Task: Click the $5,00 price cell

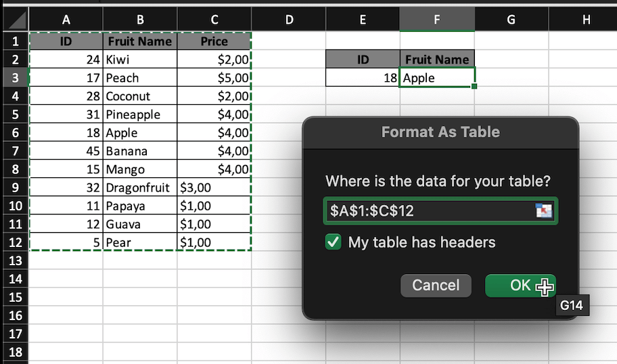Action: click(x=214, y=78)
